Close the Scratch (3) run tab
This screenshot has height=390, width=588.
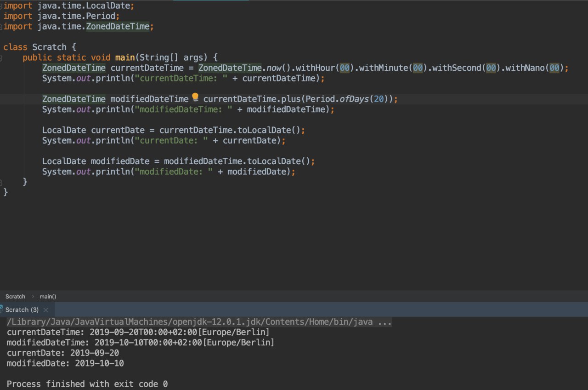(x=45, y=310)
